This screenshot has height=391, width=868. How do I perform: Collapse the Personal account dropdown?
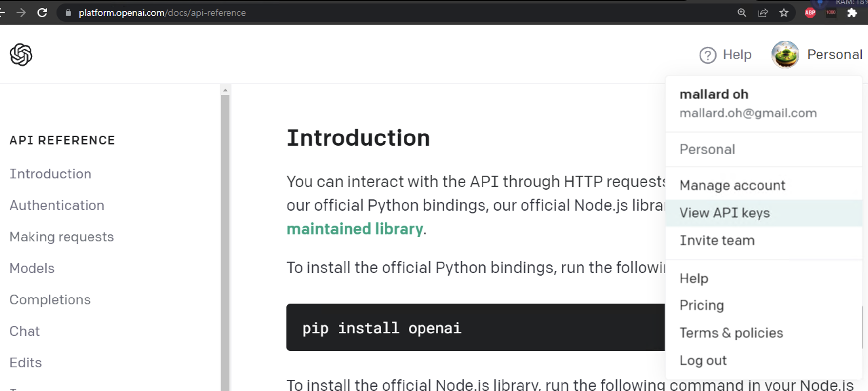tap(834, 54)
